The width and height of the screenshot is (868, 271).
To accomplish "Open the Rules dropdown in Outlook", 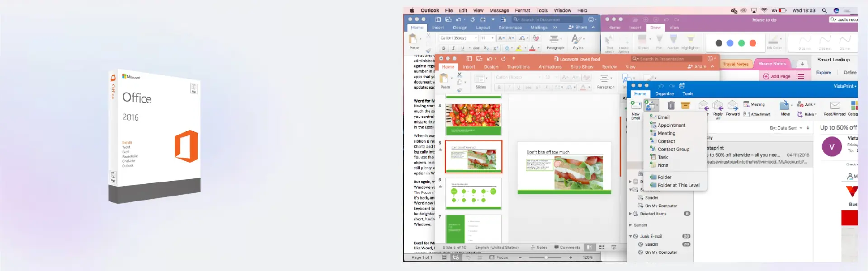I will pyautogui.click(x=807, y=114).
